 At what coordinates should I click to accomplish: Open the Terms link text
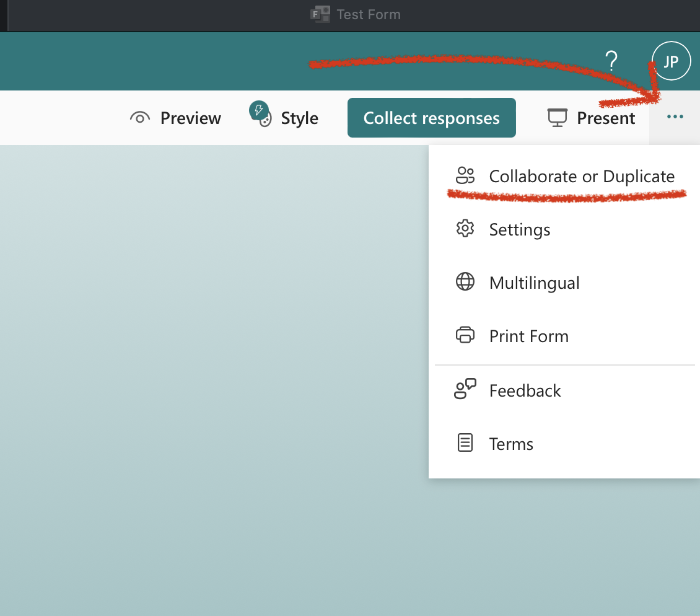(511, 444)
